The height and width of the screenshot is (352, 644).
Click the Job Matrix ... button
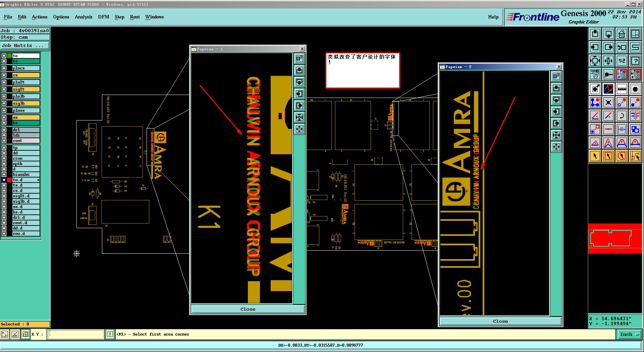[25, 45]
